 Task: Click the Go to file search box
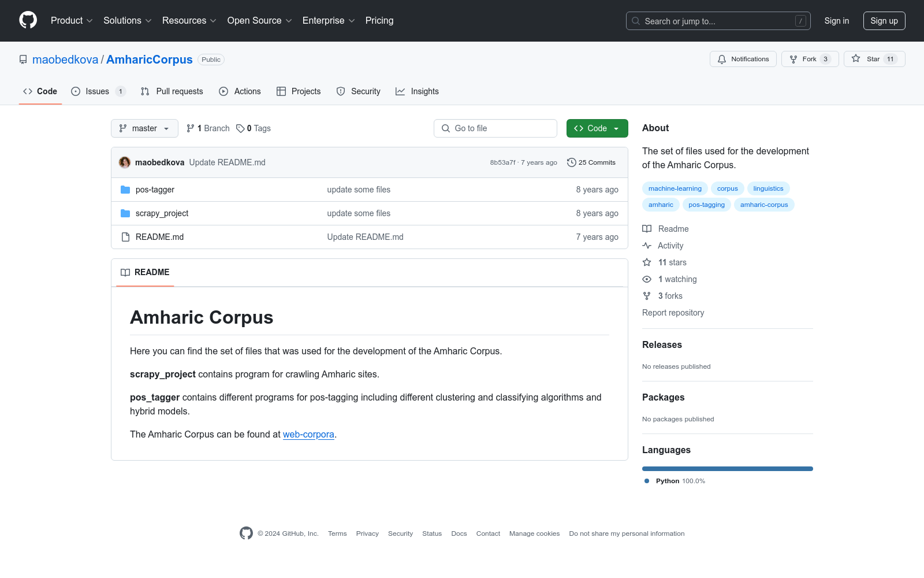495,128
